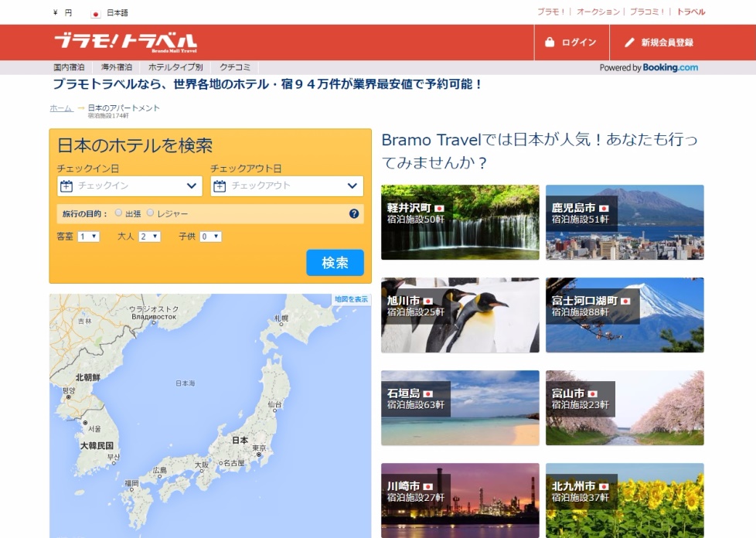Viewport: 756px width, 538px height.
Task: Open the チェックアウト date dropdown
Action: pos(287,186)
